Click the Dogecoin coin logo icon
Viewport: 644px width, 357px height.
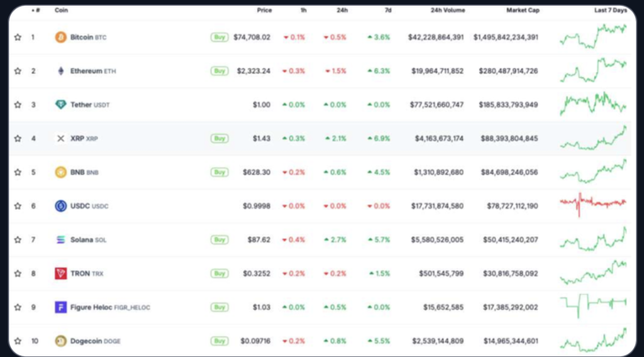pyautogui.click(x=61, y=341)
